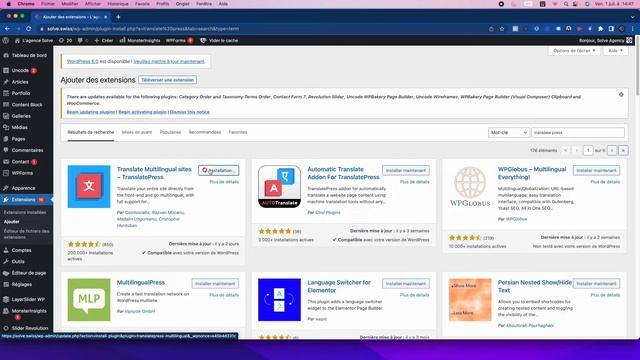Open Tableau de bord in sidebar

pos(29,55)
